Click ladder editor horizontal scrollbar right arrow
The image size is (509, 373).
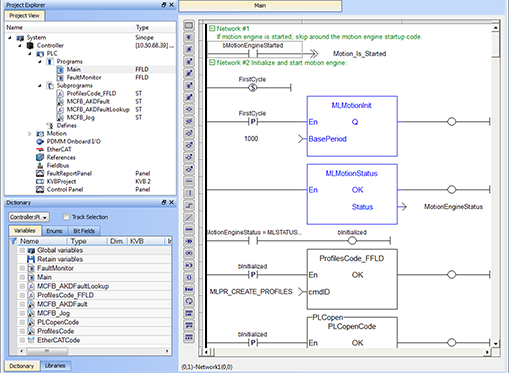(488, 352)
